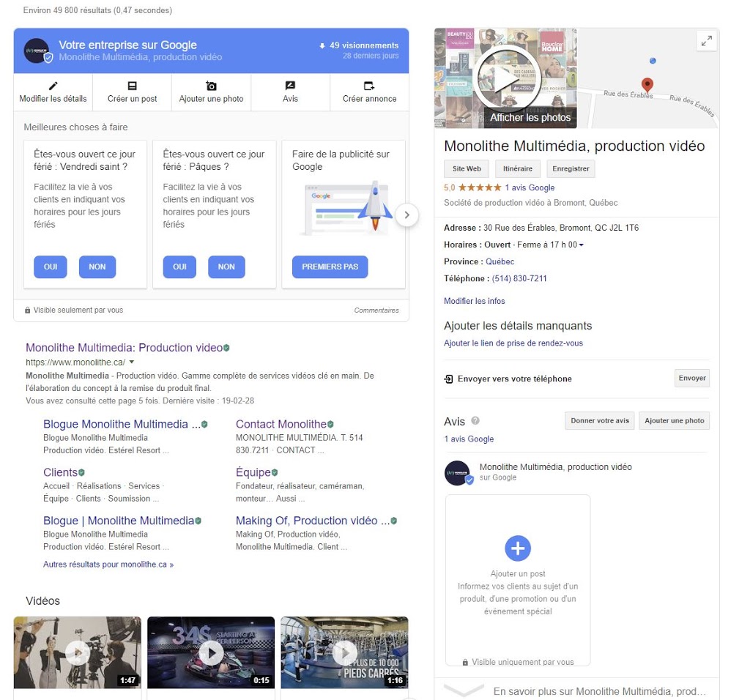Click the Itinéraire button
This screenshot has height=700, width=750.
click(x=518, y=169)
